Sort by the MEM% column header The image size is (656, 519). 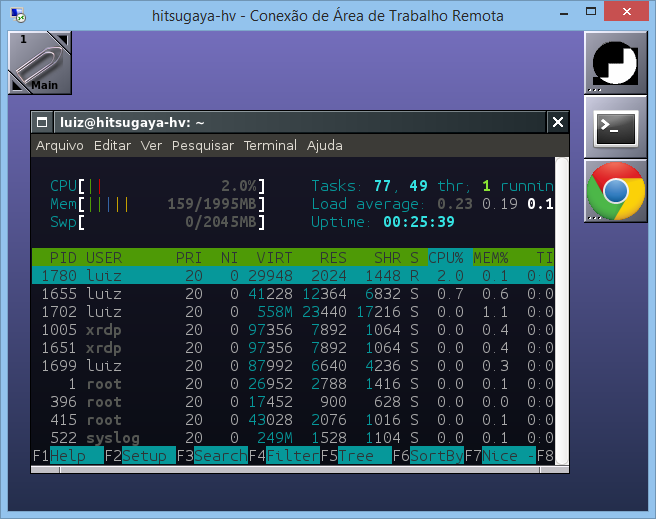[491, 258]
